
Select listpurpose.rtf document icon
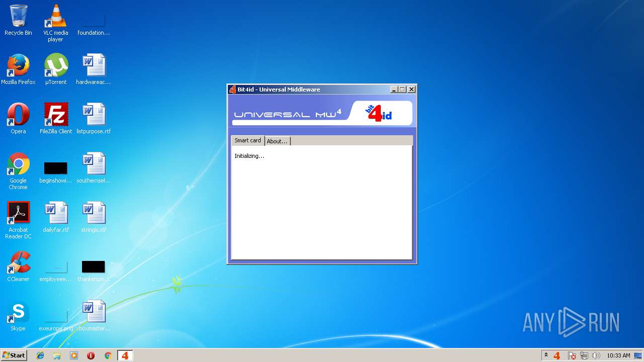coord(94,119)
